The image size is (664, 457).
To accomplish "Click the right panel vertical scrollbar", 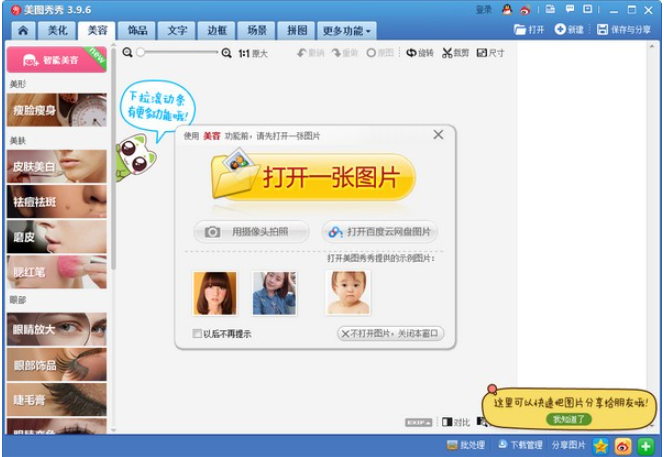I will click(652, 237).
